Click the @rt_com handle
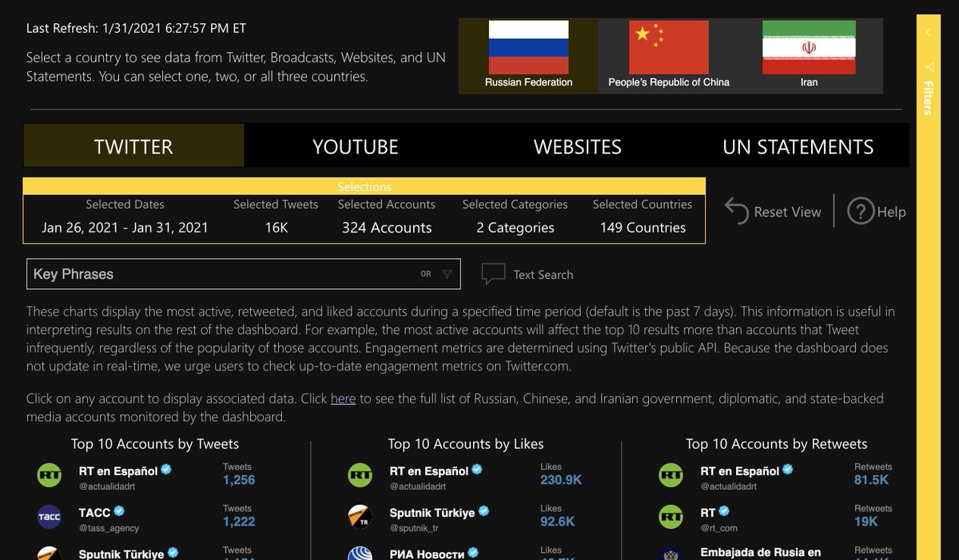The height and width of the screenshot is (560, 959). coord(718,528)
